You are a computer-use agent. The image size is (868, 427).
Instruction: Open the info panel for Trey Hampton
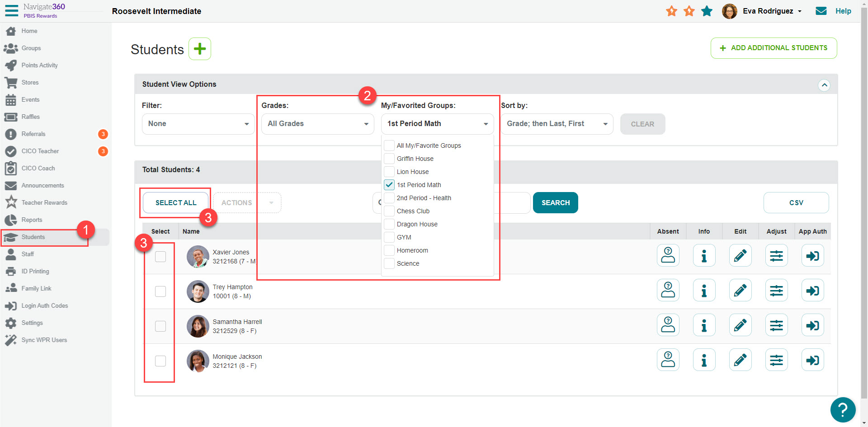pyautogui.click(x=704, y=290)
